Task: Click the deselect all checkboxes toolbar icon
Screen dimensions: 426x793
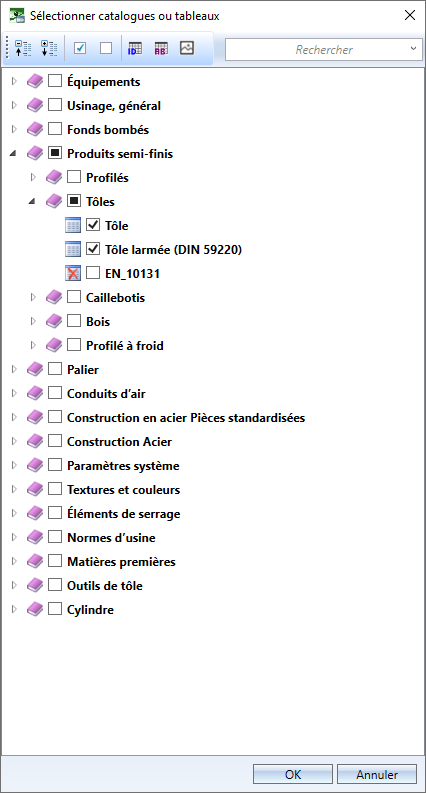Action: pyautogui.click(x=106, y=48)
